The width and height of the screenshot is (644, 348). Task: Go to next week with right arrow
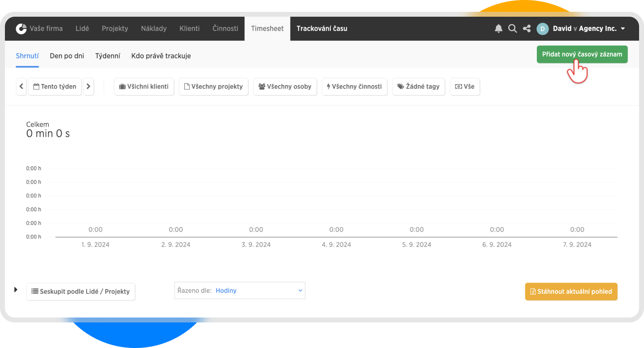pos(88,87)
